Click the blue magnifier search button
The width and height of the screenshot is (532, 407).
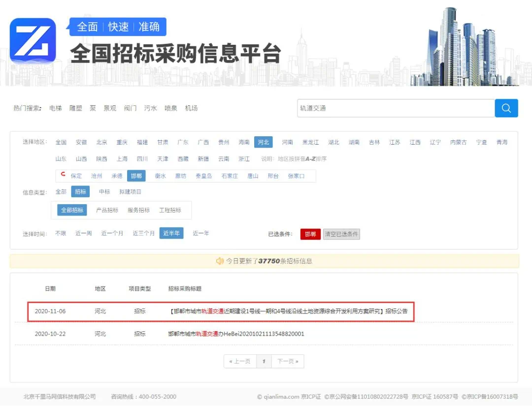tap(506, 108)
